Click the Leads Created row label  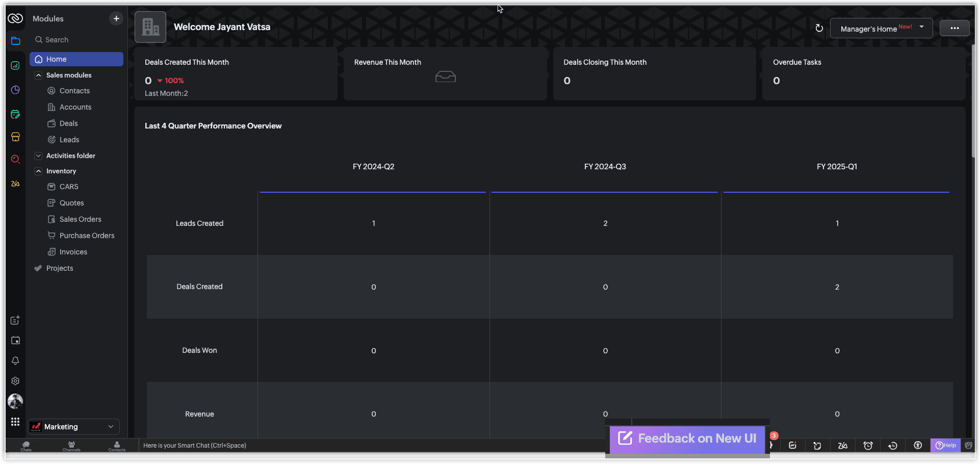[199, 223]
